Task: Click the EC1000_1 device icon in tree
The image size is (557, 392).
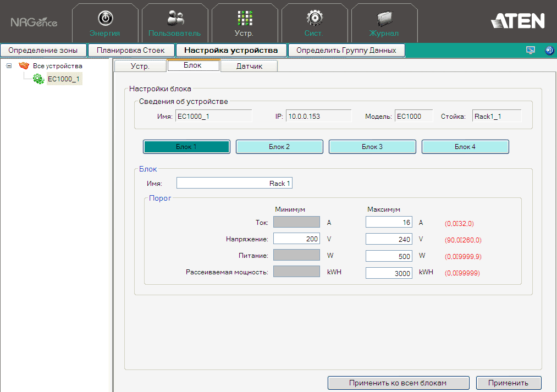Action: pos(38,79)
